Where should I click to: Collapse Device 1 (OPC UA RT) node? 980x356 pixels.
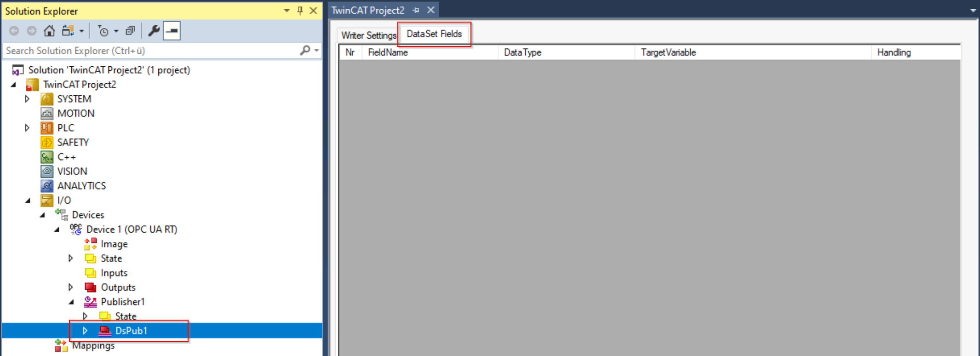click(x=57, y=230)
